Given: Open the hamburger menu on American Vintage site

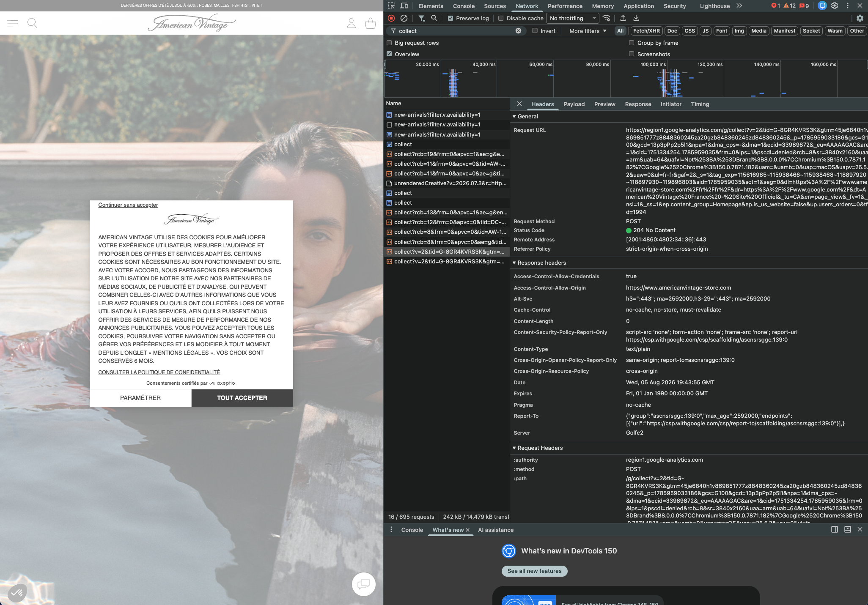Looking at the screenshot, I should (12, 23).
